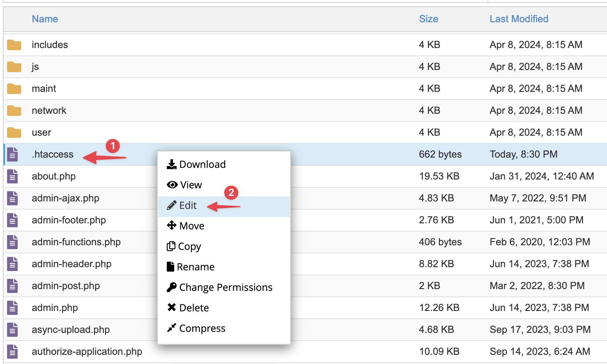Choose Move from the context menu

(224, 226)
